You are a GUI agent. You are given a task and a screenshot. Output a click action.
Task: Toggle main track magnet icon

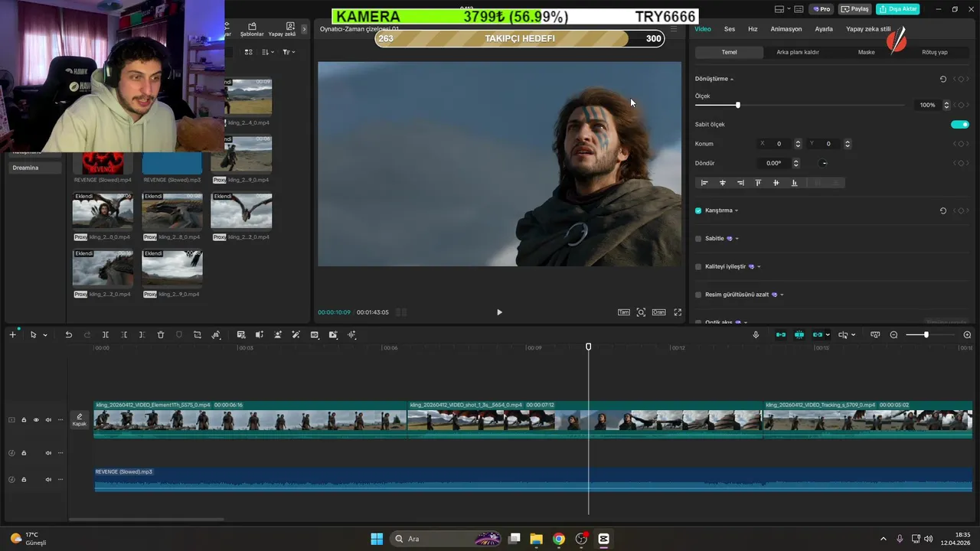pos(781,335)
